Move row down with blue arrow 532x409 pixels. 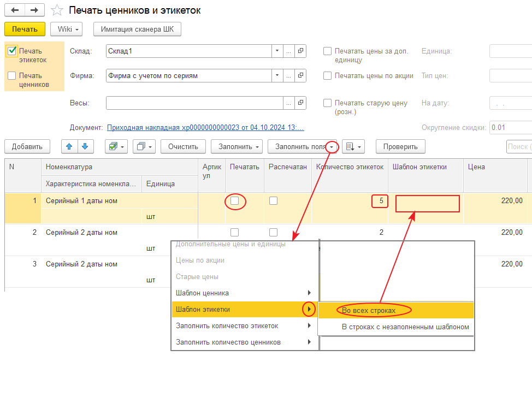(86, 146)
